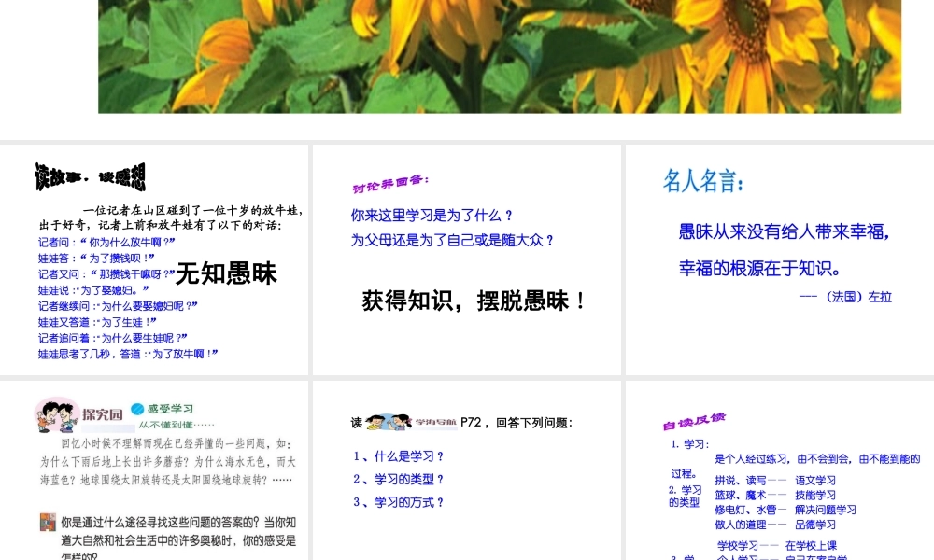
Task: Click the two-children 探究园 cartoon icon
Action: 57,414
